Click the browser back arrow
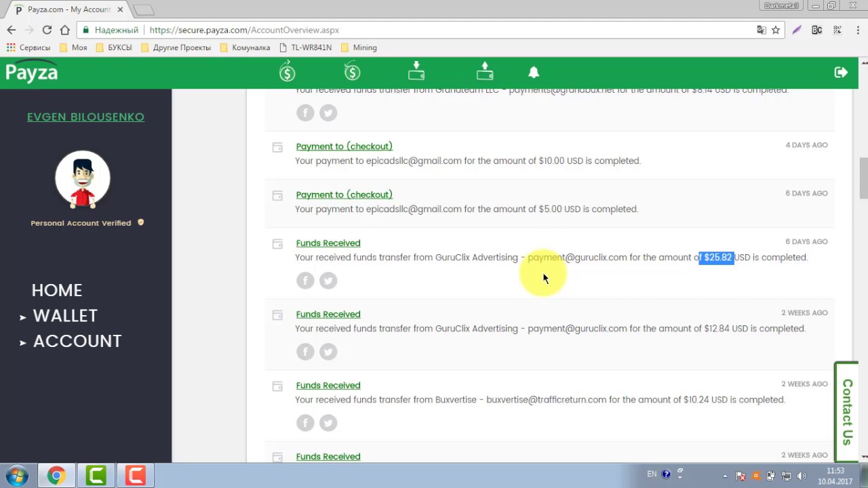This screenshot has width=868, height=488. tap(12, 30)
